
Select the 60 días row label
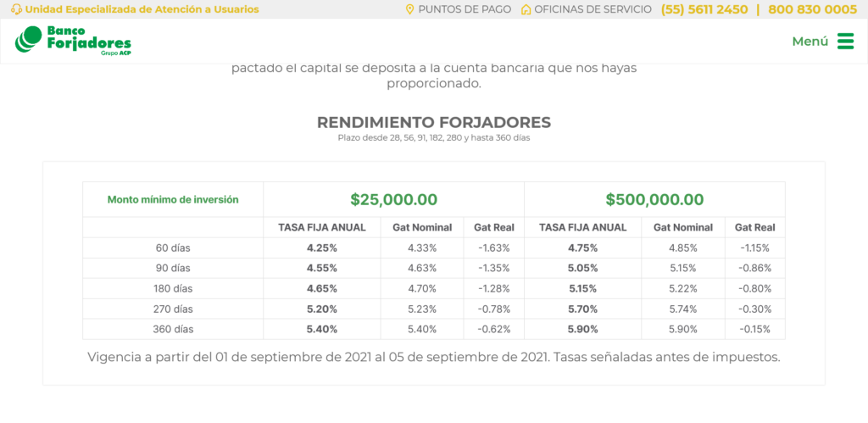(173, 248)
